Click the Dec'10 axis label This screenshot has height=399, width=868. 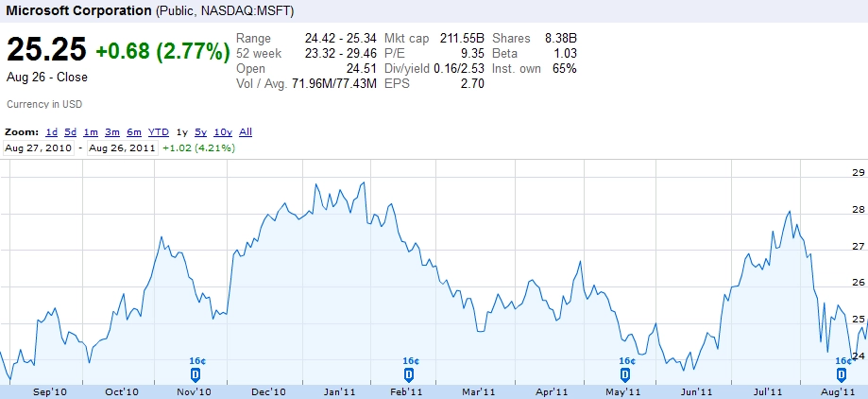click(269, 392)
